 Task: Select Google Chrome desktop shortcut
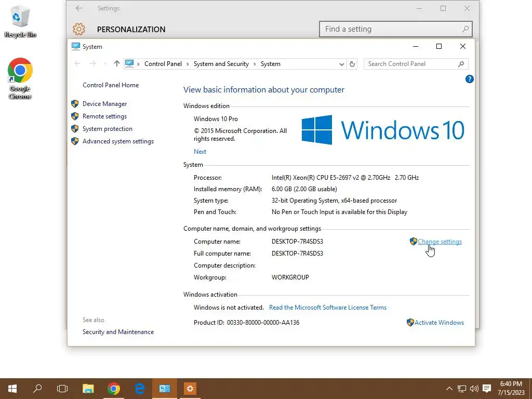click(20, 79)
